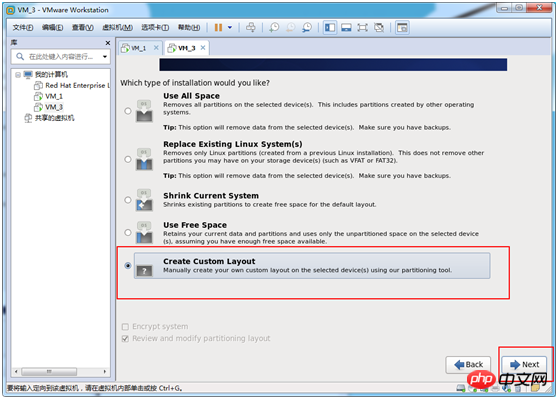Take a snapshot of this virtual machine
Viewport: 558px width, 399px height.
point(274,27)
